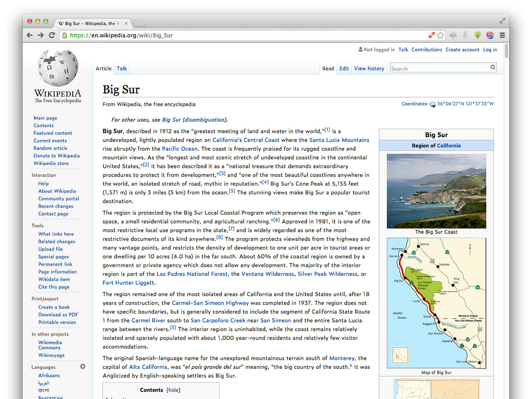532x399 pixels.
Task: Open the Alta California link
Action: coord(148,367)
